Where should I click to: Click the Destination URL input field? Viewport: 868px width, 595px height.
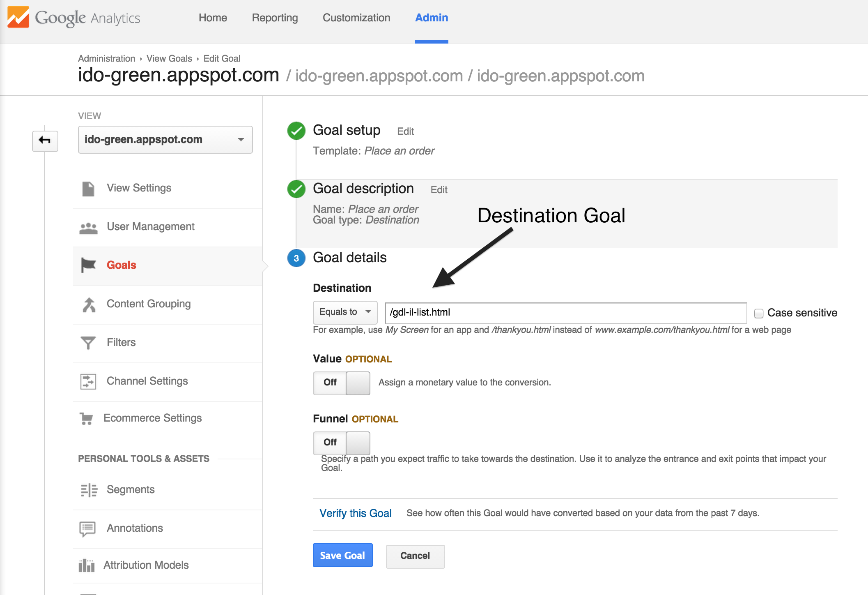(x=565, y=313)
